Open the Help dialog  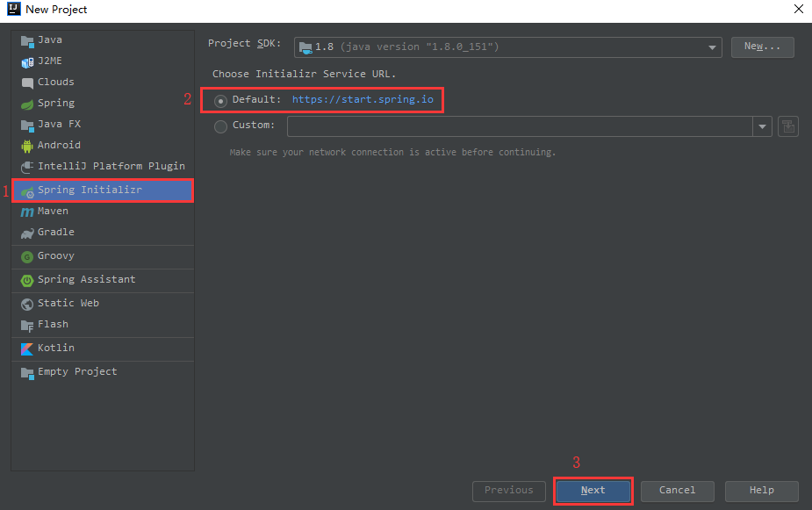pos(761,491)
